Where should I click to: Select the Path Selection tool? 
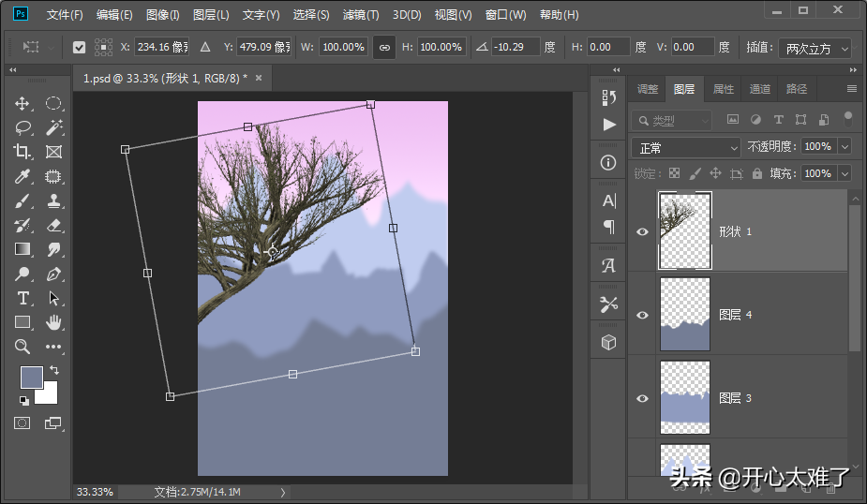coord(53,298)
